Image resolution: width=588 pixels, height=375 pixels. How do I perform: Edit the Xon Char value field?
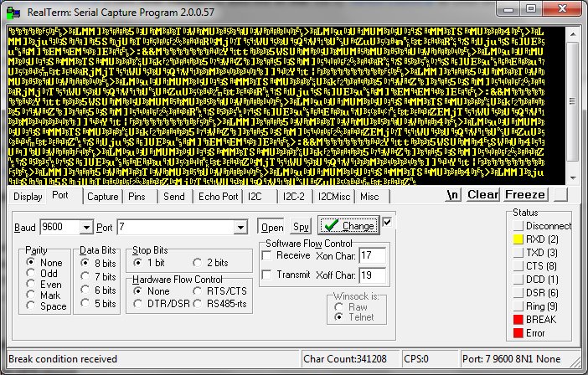point(372,256)
